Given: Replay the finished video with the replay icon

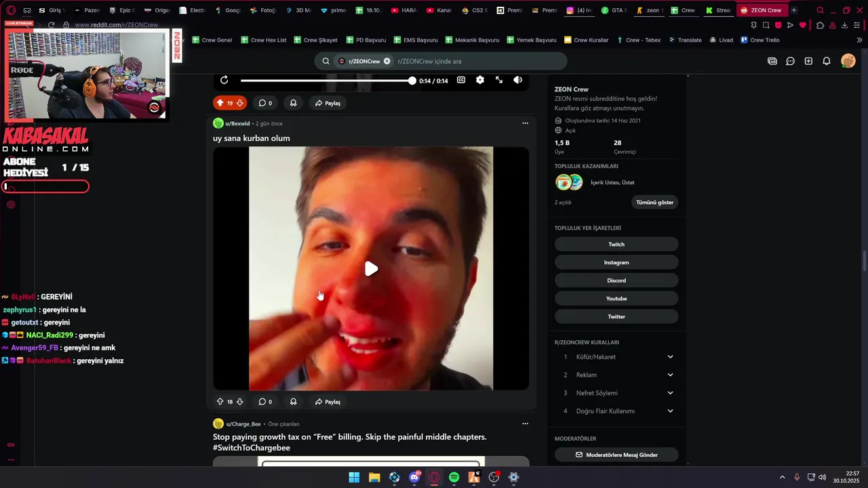Looking at the screenshot, I should (x=224, y=80).
